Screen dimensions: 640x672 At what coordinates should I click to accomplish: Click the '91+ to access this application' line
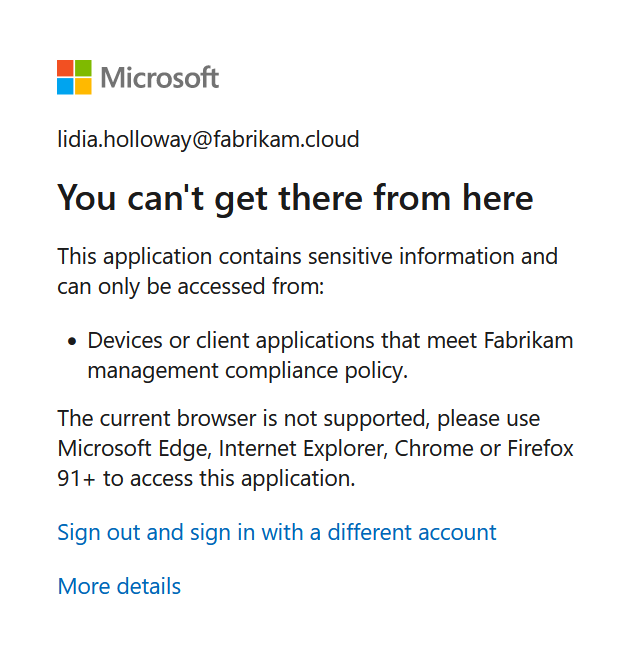point(206,478)
